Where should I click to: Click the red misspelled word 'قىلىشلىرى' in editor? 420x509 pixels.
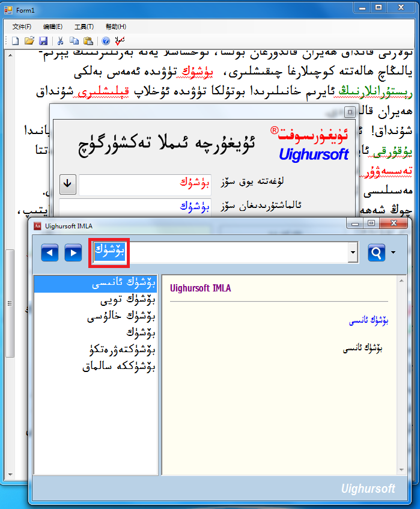103,92
